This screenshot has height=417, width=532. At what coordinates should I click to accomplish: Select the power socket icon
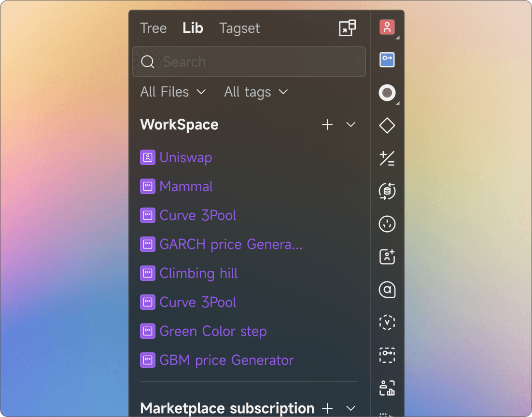point(387,224)
